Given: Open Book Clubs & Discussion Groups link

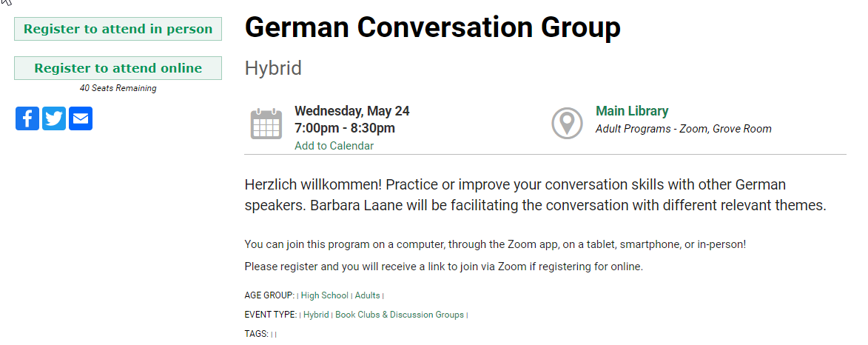Looking at the screenshot, I should coord(399,315).
